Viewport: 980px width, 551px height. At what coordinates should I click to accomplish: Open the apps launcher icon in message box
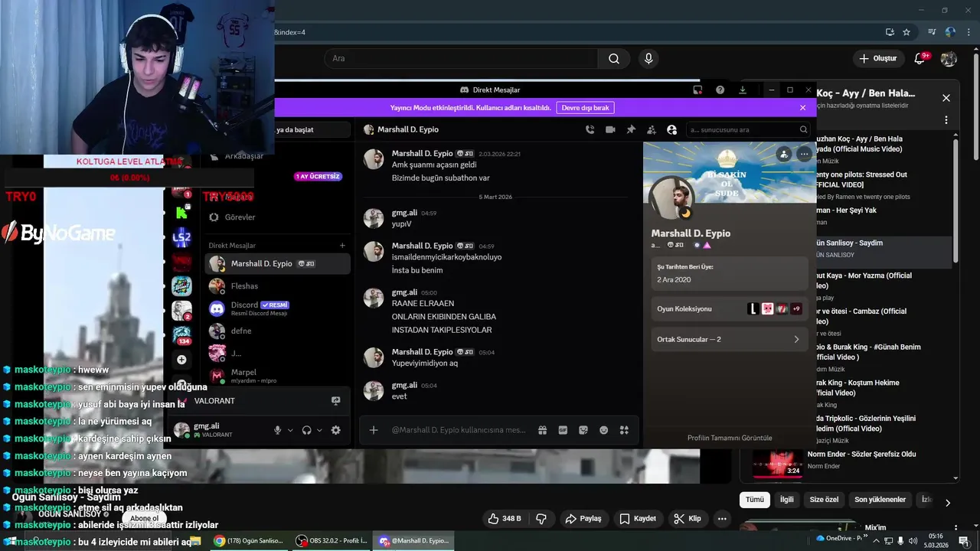624,430
